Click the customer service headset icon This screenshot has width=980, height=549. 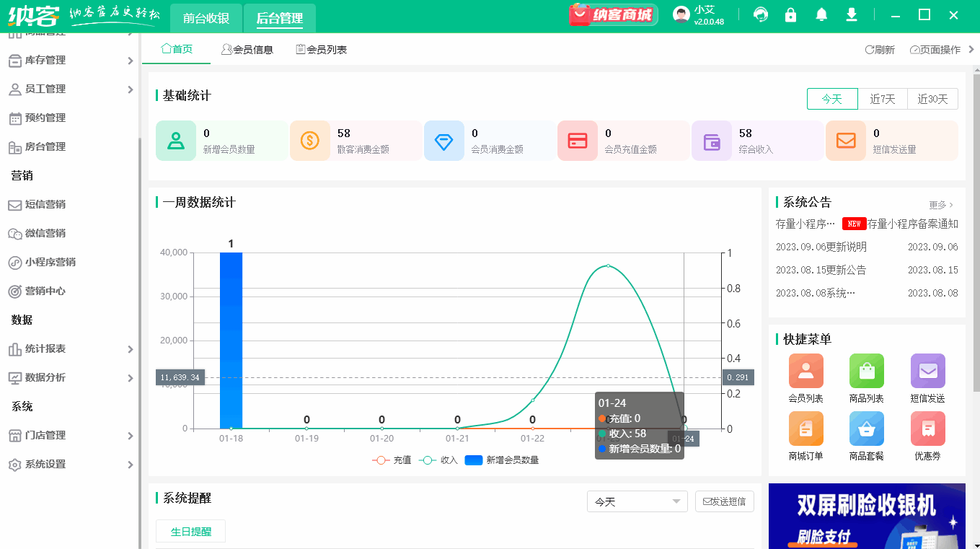(x=760, y=14)
